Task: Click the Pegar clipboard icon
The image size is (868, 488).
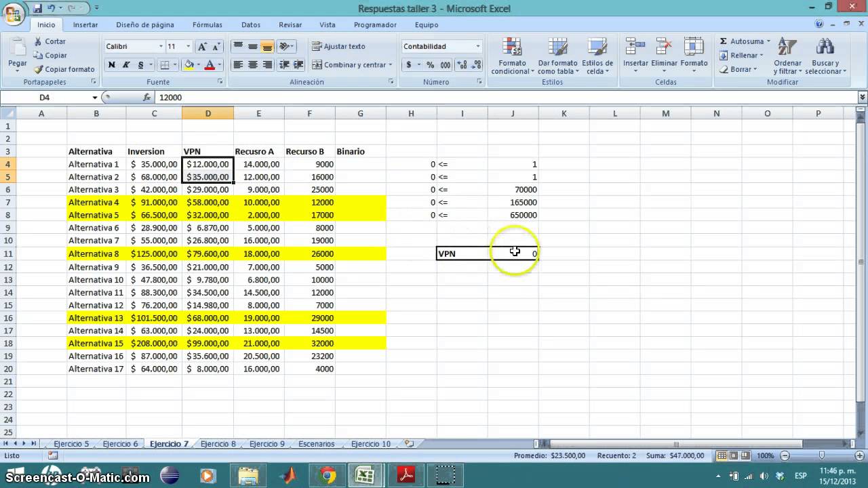Action: click(x=17, y=47)
